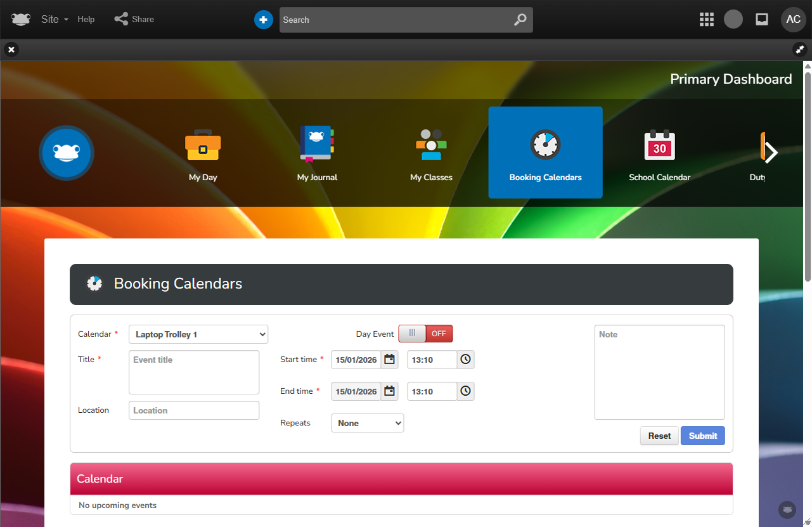Screen dimensions: 812x527
Task: Open the Start time date picker calendar icon
Action: [390, 360]
